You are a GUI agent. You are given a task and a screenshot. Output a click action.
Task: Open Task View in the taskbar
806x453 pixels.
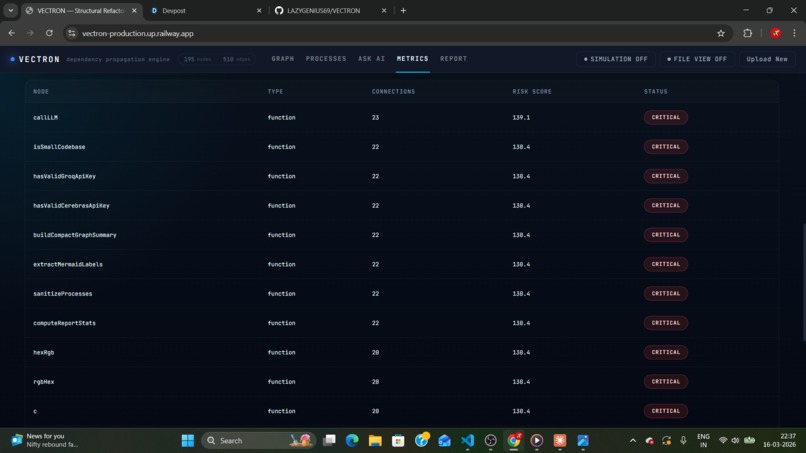pos(329,441)
